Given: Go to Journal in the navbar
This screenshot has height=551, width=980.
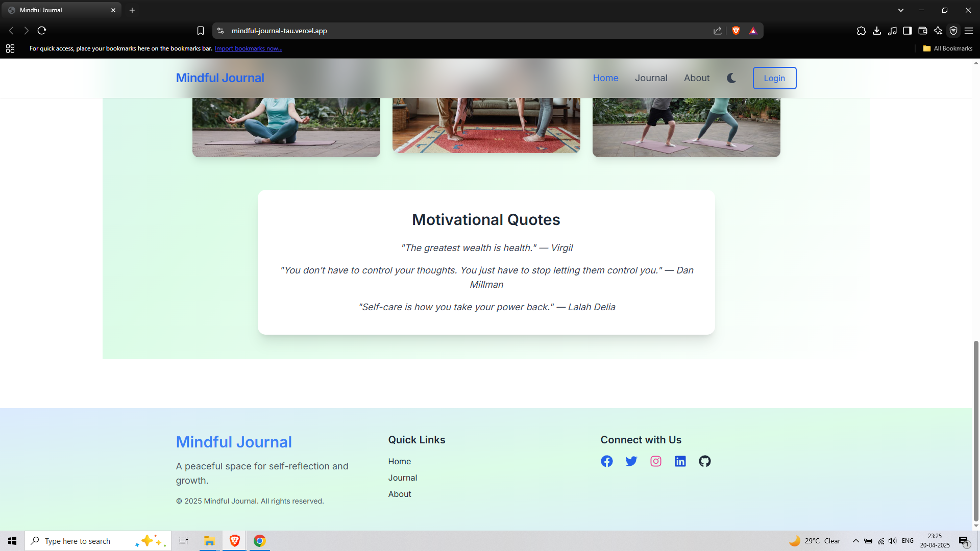Looking at the screenshot, I should 651,78.
